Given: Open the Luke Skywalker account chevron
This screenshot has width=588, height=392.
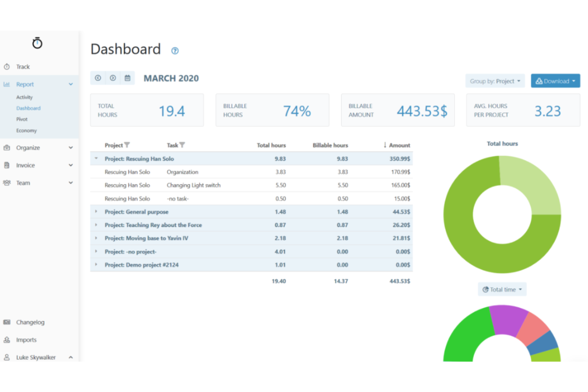Looking at the screenshot, I should pos(71,357).
